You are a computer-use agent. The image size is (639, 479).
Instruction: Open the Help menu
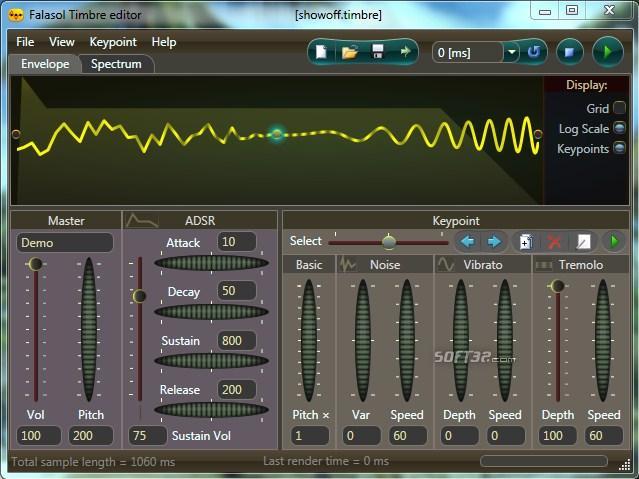[x=164, y=42]
